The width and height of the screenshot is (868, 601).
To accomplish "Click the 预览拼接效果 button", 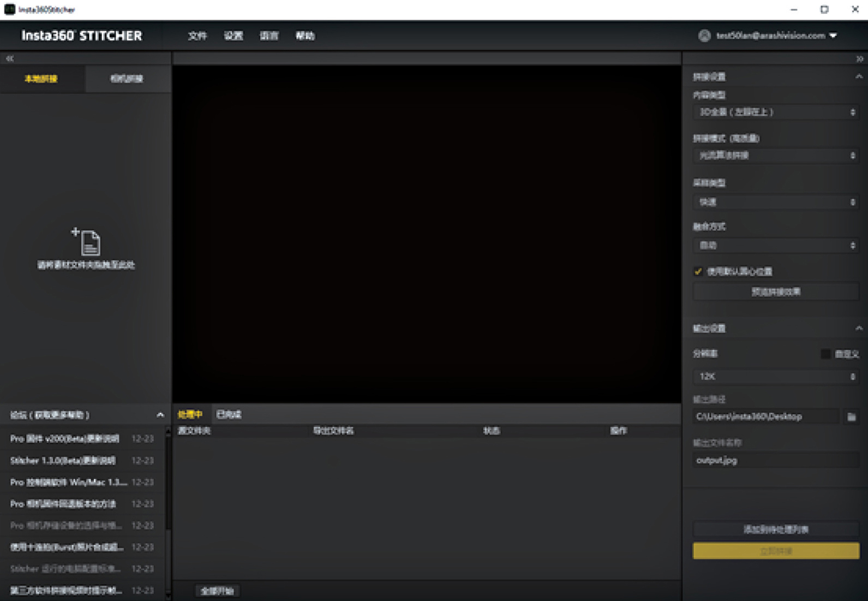I will tap(775, 292).
